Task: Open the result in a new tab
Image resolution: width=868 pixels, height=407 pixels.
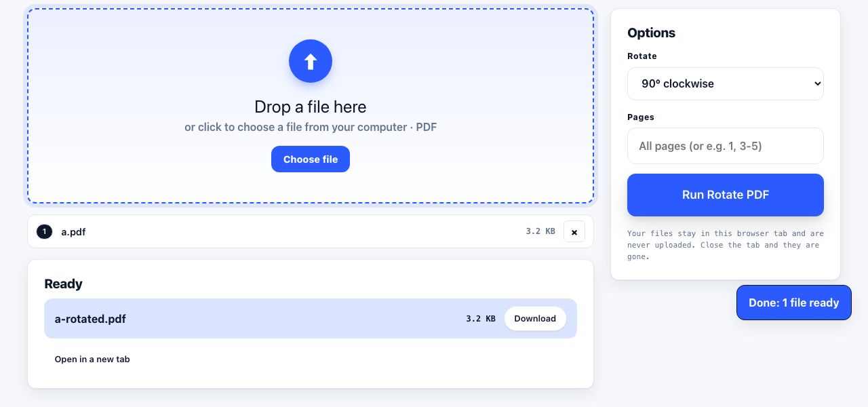Action: [x=92, y=360]
